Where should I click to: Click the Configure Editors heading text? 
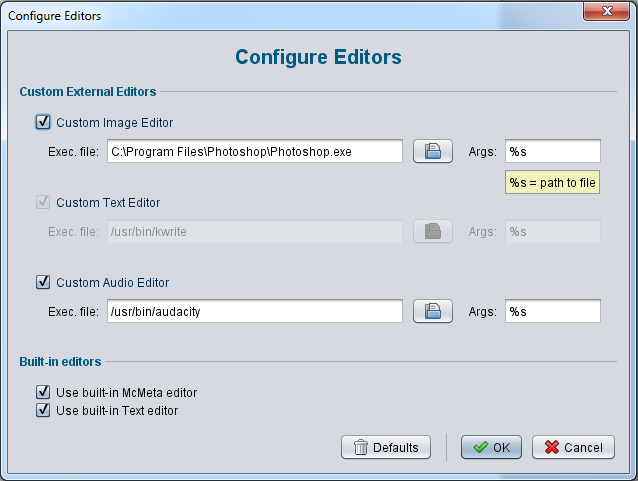318,57
